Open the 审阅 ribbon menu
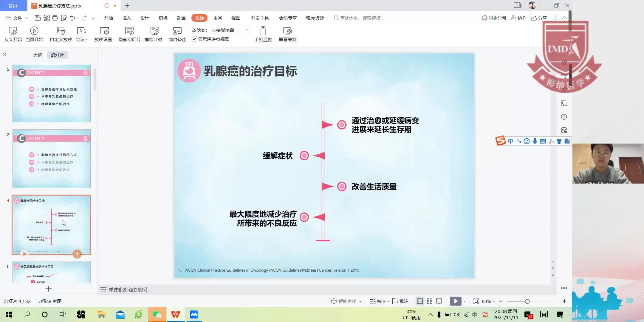The width and height of the screenshot is (644, 322). click(217, 18)
